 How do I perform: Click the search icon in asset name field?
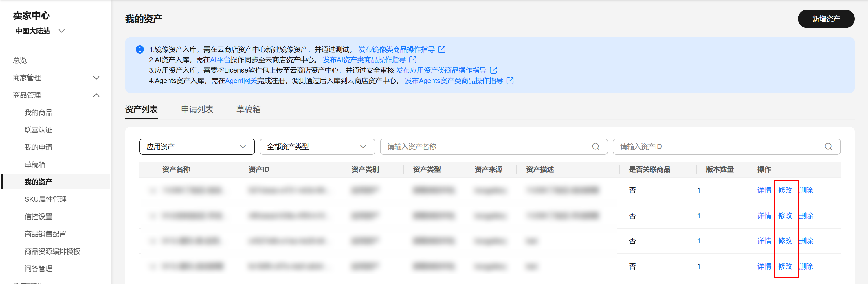tap(595, 147)
